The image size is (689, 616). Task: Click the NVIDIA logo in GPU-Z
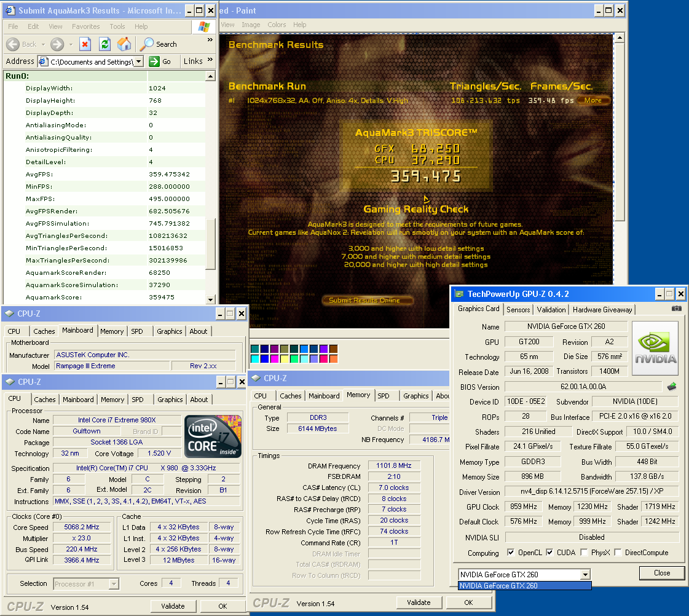click(x=655, y=349)
